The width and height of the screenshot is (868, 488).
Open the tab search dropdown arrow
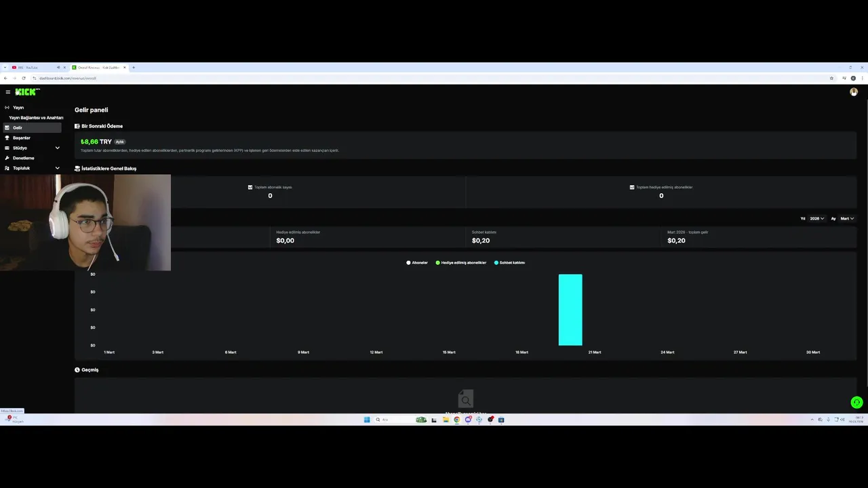point(5,67)
